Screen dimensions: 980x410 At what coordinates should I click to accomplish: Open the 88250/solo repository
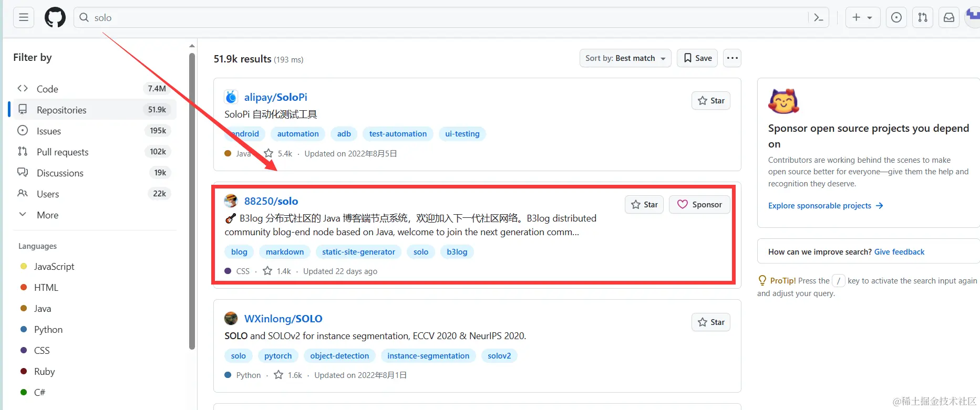271,201
